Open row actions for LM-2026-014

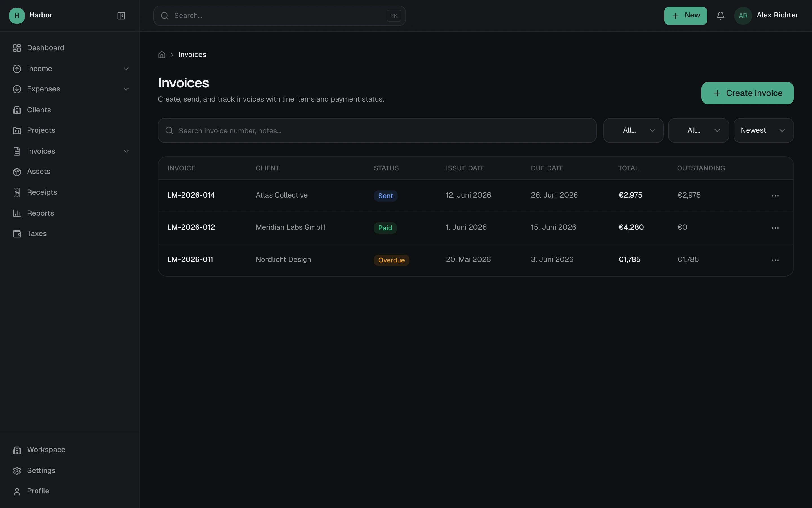(x=775, y=196)
